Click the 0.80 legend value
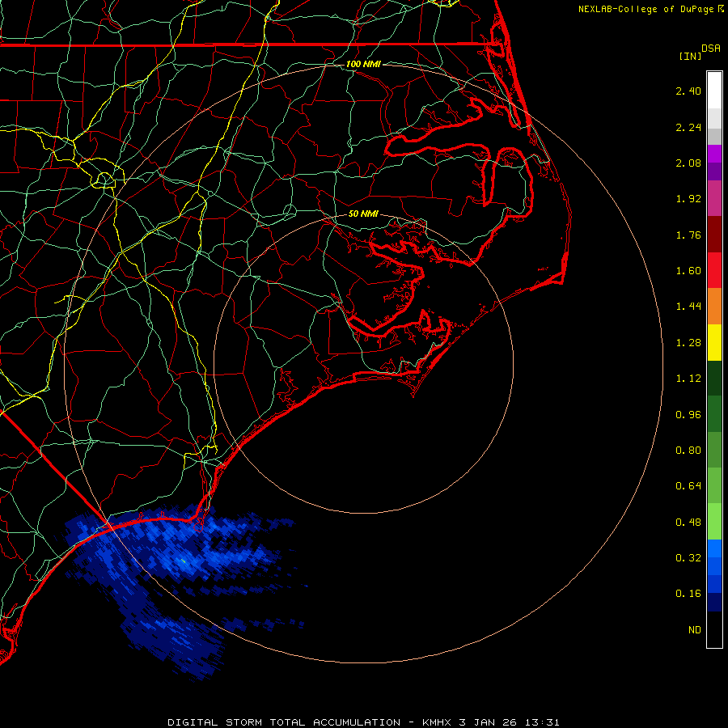The width and height of the screenshot is (728, 728). point(688,451)
